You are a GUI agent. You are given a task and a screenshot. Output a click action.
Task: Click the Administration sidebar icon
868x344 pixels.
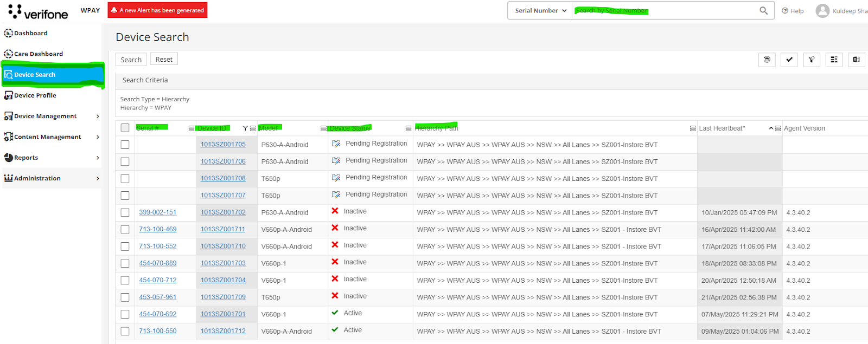click(8, 178)
